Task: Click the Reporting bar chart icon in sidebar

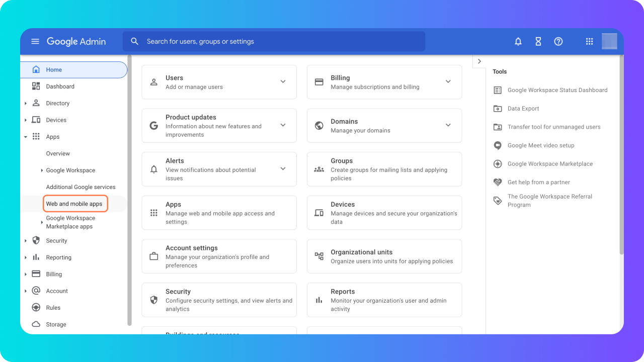Action: coord(36,257)
